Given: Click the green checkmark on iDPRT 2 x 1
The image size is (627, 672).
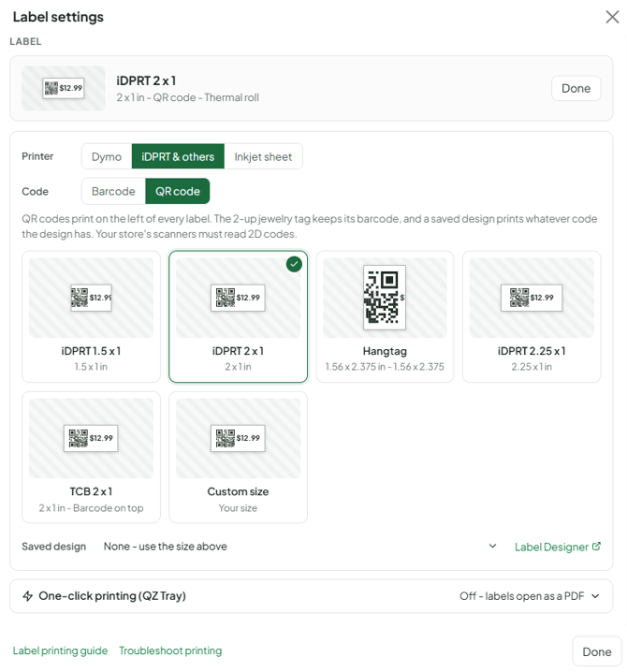Looking at the screenshot, I should pos(294,264).
